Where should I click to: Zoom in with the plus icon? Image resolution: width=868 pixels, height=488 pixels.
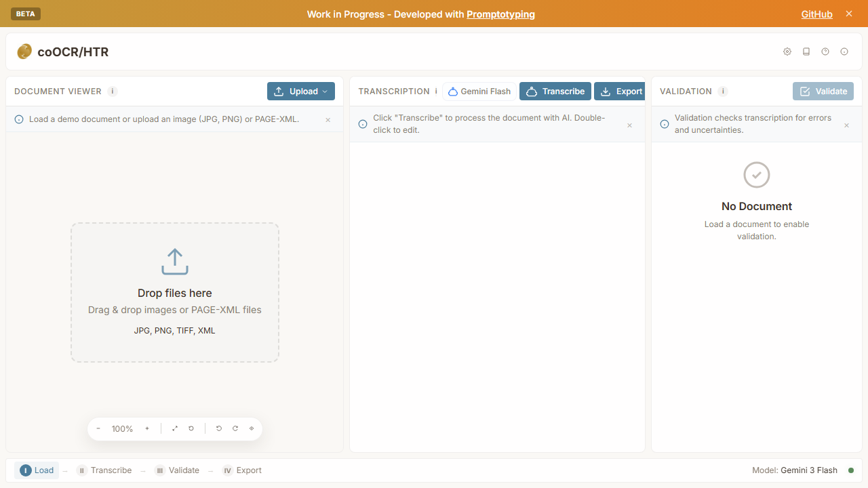[147, 428]
